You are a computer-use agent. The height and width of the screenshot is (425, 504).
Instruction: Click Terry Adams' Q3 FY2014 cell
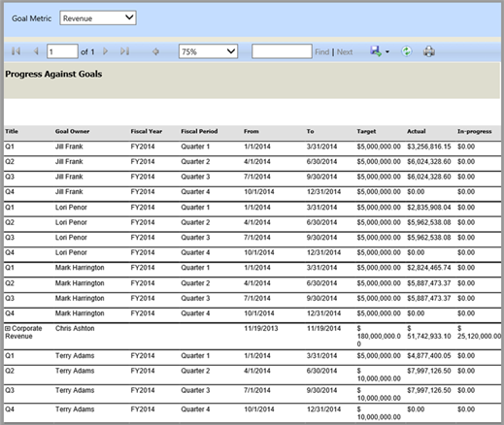pos(143,390)
